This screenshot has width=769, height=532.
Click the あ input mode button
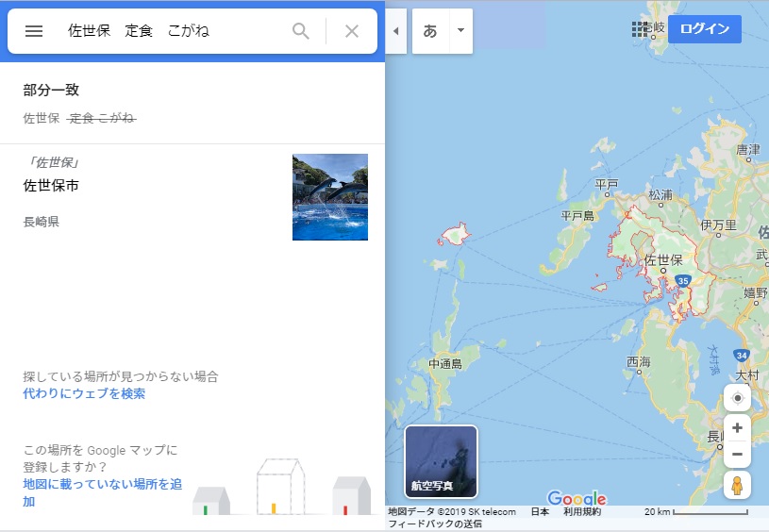pos(430,31)
